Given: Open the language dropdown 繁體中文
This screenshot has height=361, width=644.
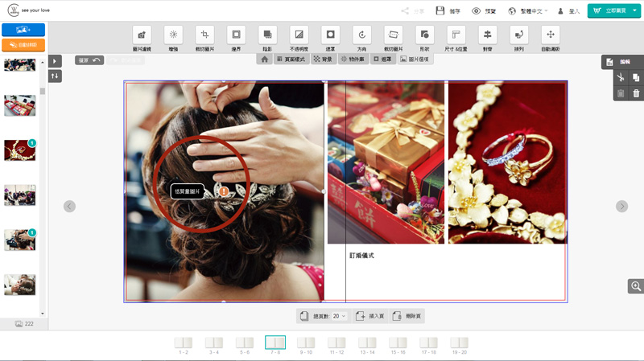Looking at the screenshot, I should pyautogui.click(x=535, y=11).
